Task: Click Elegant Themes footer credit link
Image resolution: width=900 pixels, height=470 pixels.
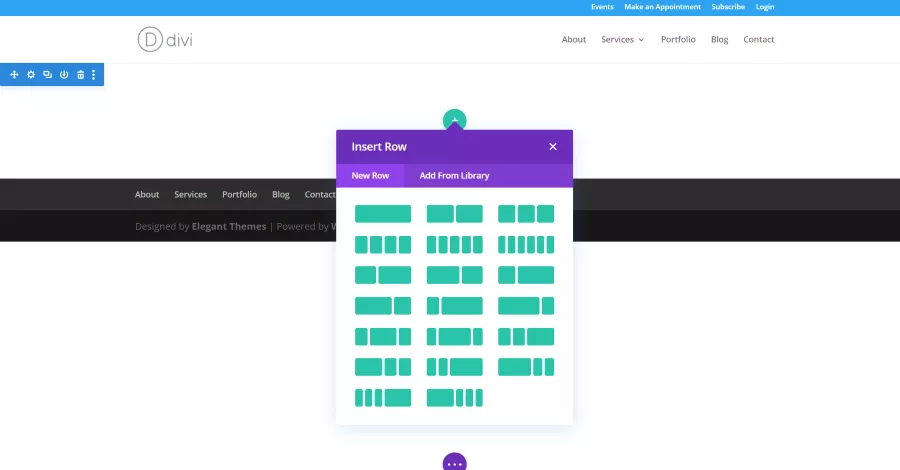Action: (229, 227)
